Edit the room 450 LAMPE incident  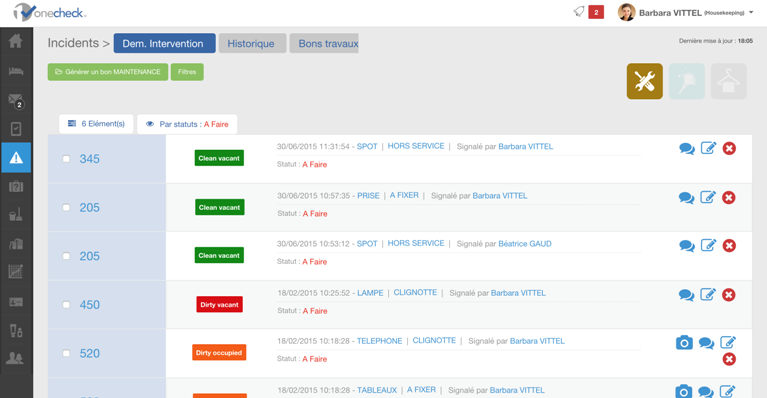(x=708, y=294)
